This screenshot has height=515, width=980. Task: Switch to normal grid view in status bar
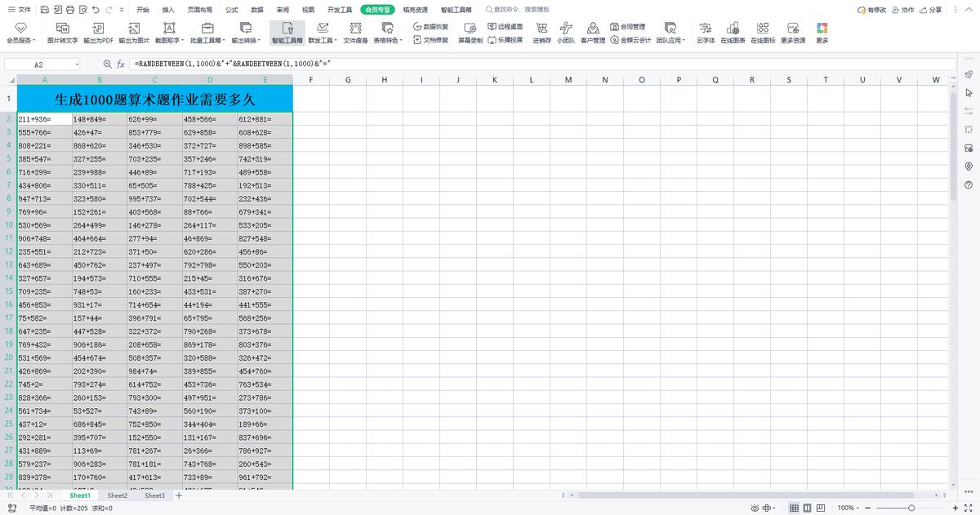794,508
